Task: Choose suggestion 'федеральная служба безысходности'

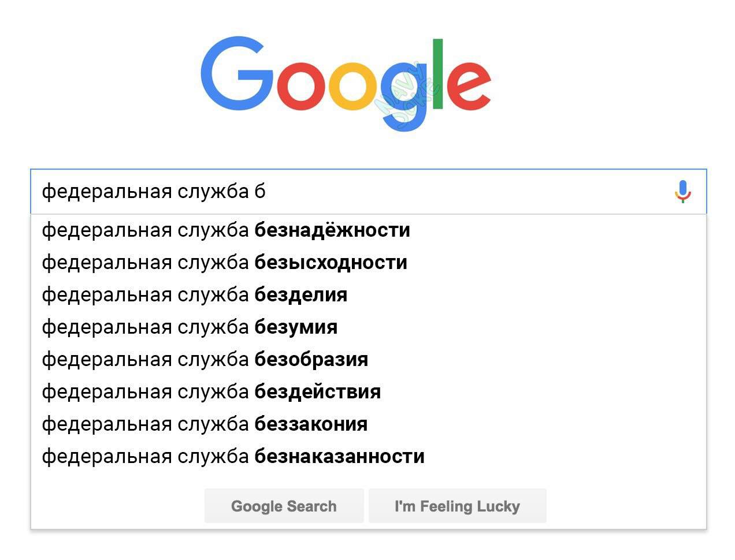Action: click(x=224, y=263)
